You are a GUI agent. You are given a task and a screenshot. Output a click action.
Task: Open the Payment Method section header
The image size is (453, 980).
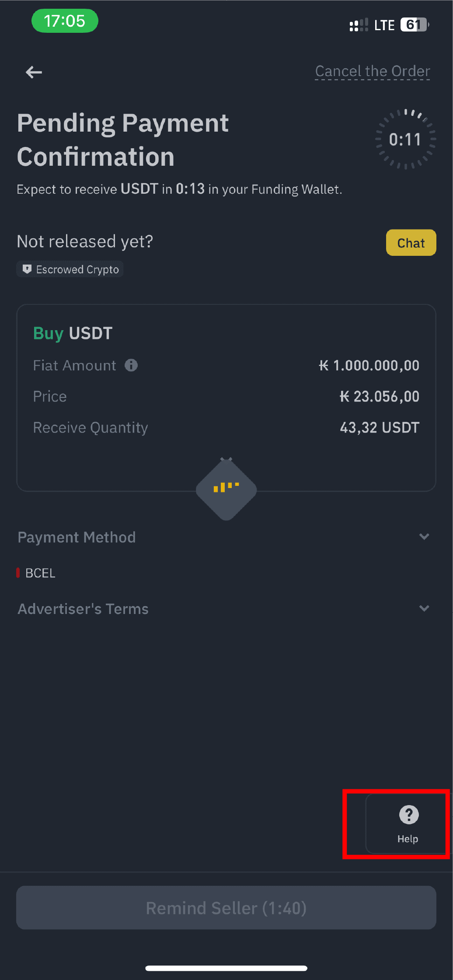77,537
